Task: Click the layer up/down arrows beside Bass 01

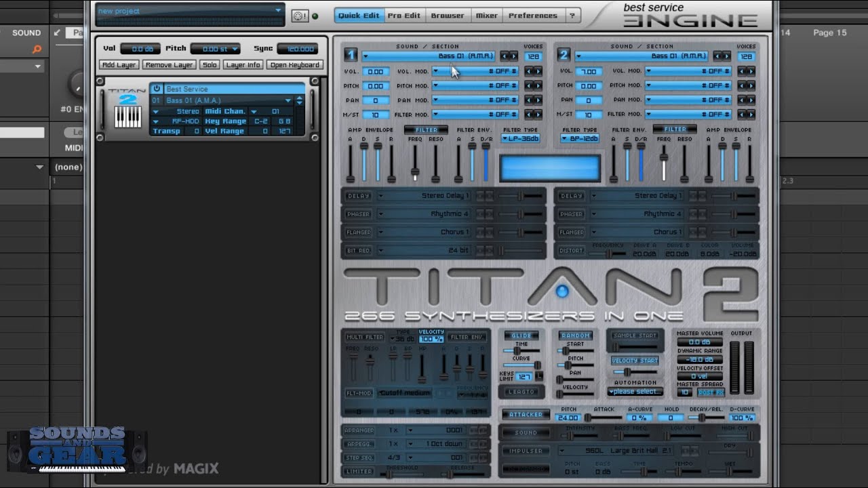Action: coord(300,100)
